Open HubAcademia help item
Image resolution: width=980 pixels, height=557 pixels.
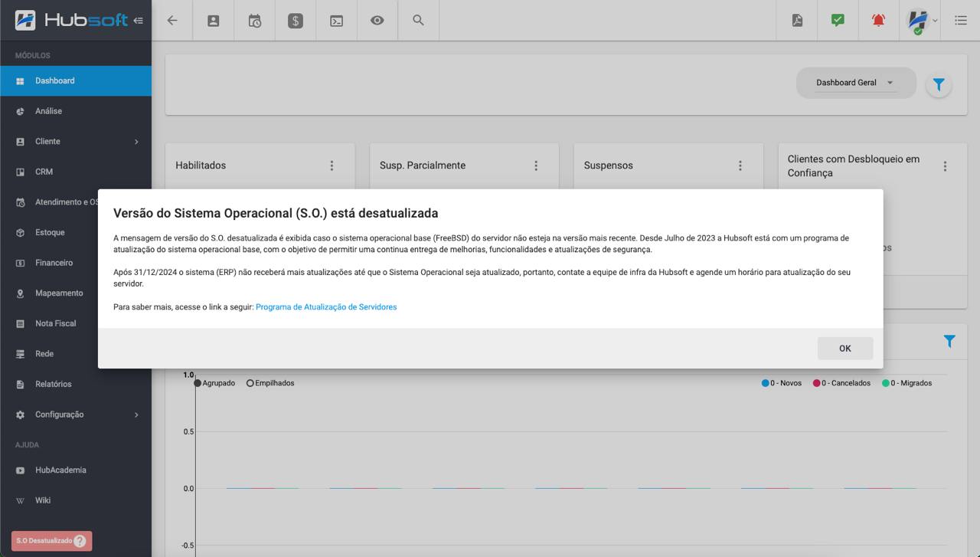[x=76, y=470]
